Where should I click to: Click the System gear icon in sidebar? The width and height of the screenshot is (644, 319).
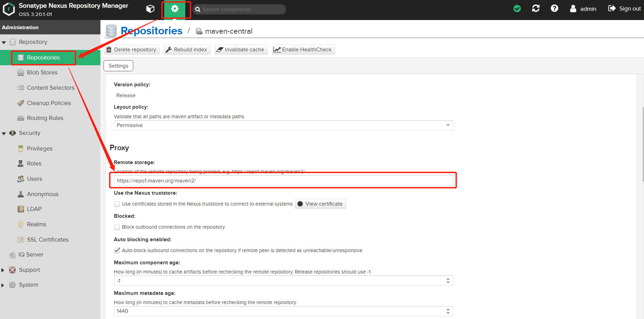pos(12,285)
